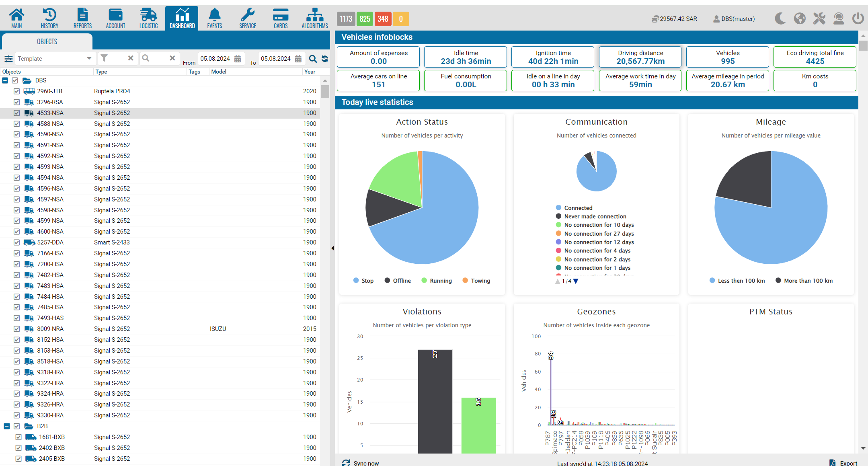This screenshot has height=466, width=868.
Task: Go to next communication legend page
Action: click(x=576, y=281)
